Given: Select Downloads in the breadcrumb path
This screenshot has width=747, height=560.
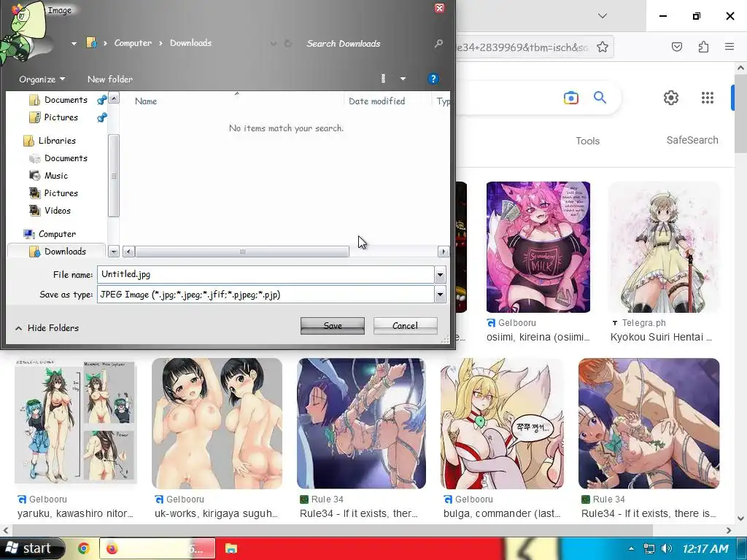Looking at the screenshot, I should tap(190, 43).
